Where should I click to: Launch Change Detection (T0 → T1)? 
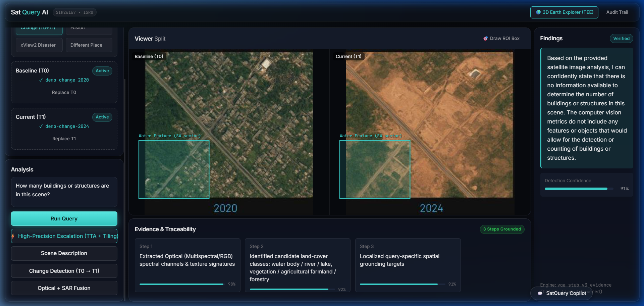click(x=64, y=271)
